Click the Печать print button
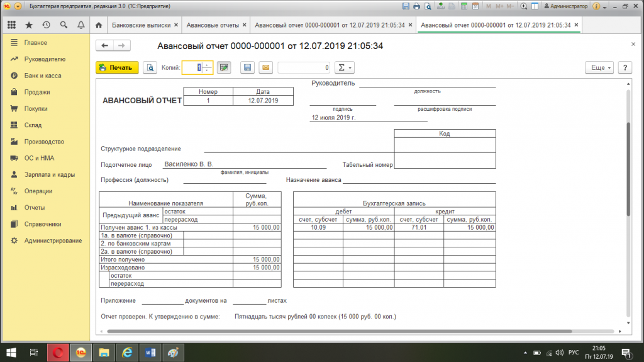 (x=117, y=67)
